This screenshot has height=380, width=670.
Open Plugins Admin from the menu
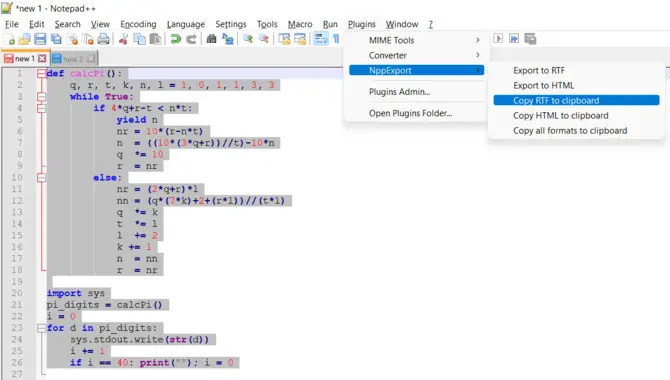click(x=400, y=92)
